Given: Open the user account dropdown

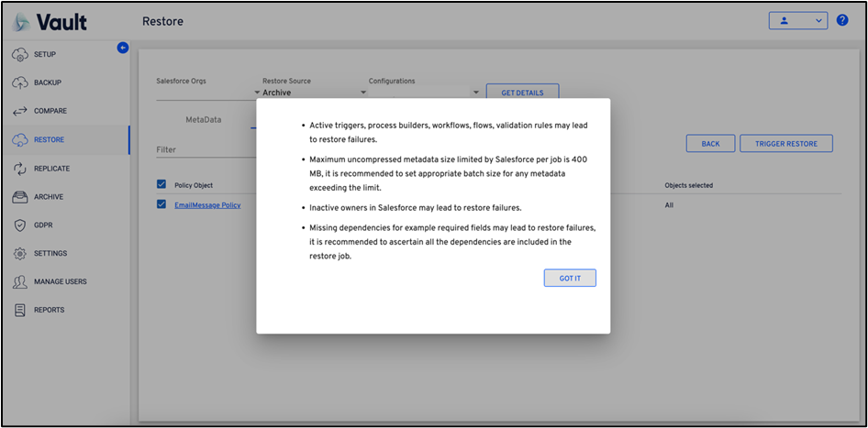Looking at the screenshot, I should click(797, 20).
